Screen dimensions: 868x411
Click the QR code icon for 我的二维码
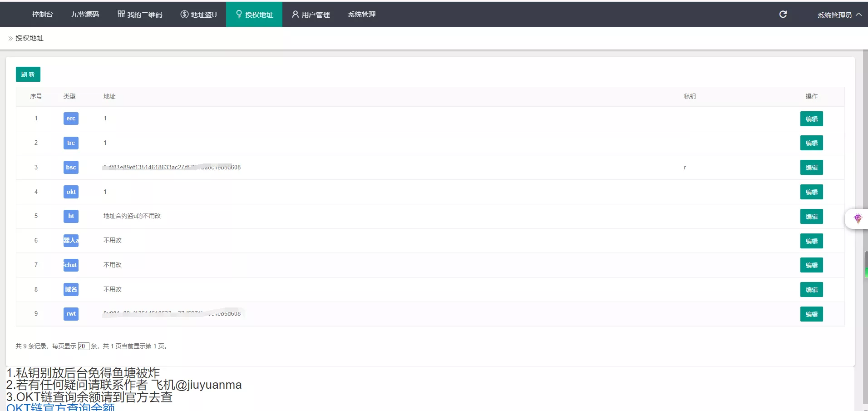coord(121,14)
